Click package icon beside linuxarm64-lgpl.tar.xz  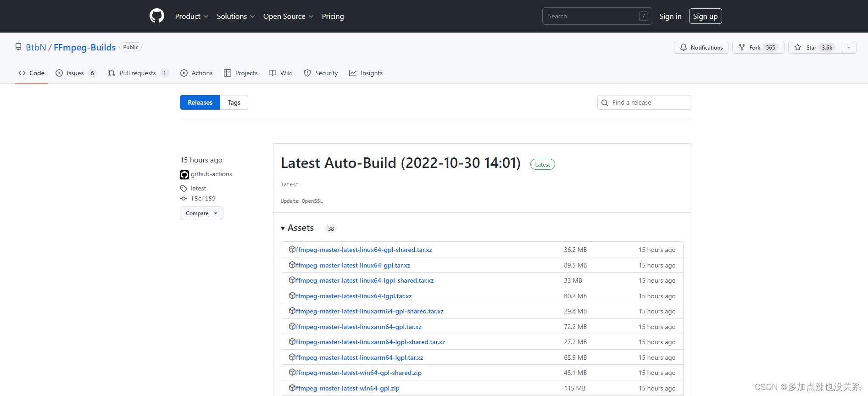[292, 357]
